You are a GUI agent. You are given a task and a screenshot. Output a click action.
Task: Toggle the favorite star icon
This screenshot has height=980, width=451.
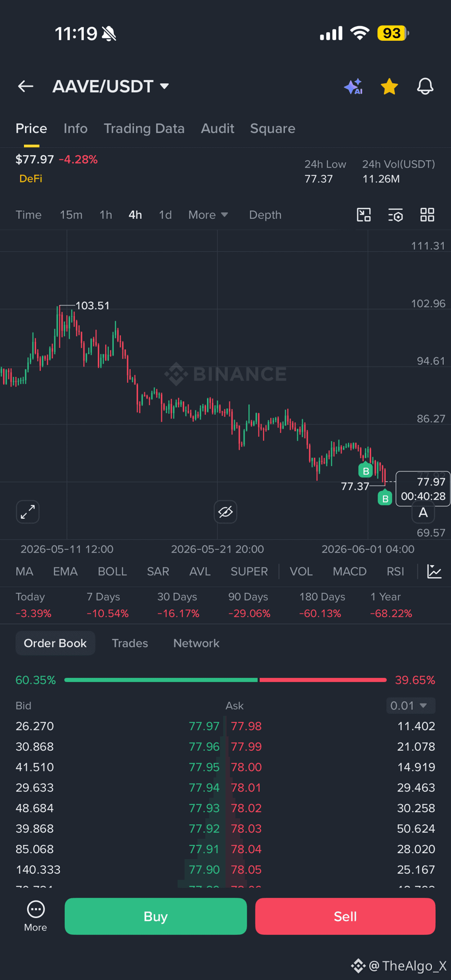tap(389, 87)
